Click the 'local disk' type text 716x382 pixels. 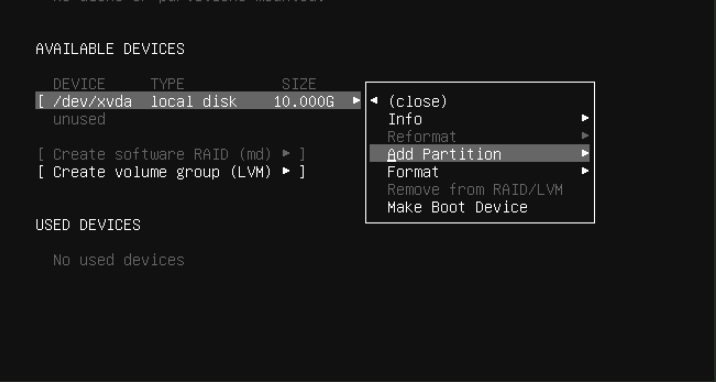pyautogui.click(x=194, y=101)
